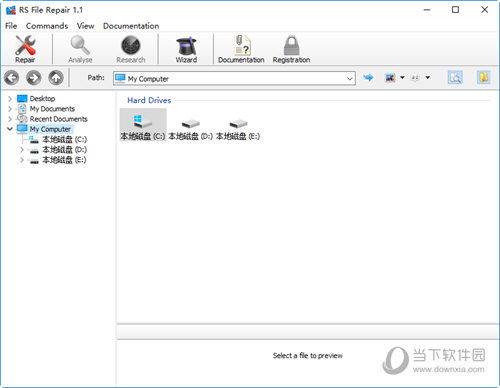Close the RS File Repair window
500x388 pixels.
point(485,10)
